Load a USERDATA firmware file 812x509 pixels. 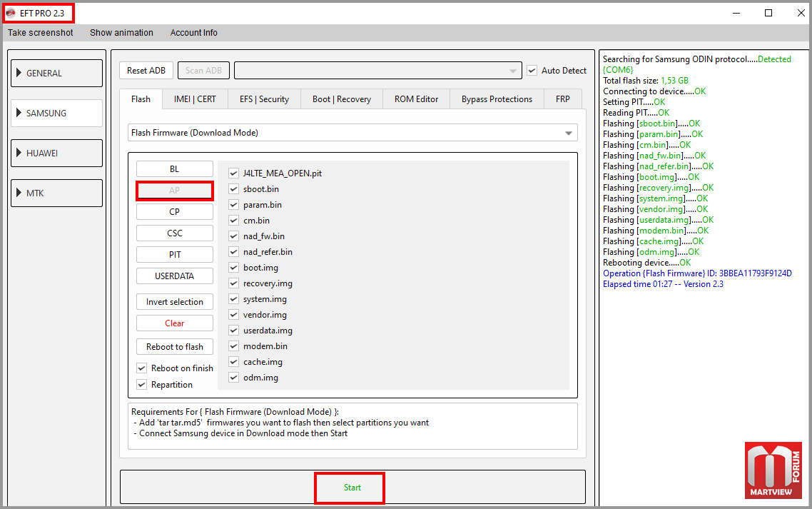[x=175, y=276]
